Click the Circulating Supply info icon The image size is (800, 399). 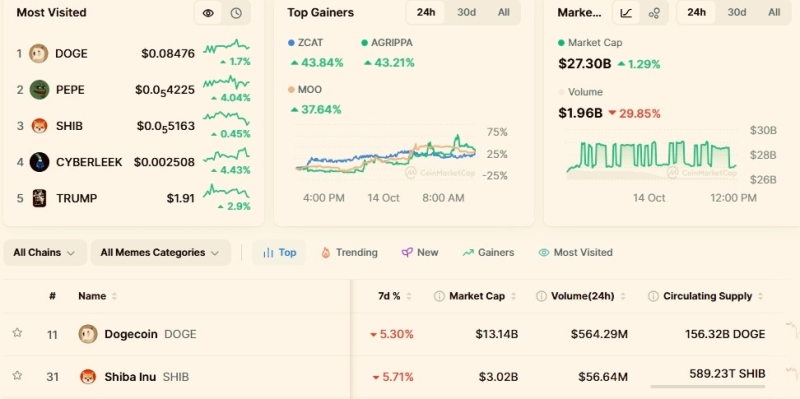click(653, 296)
